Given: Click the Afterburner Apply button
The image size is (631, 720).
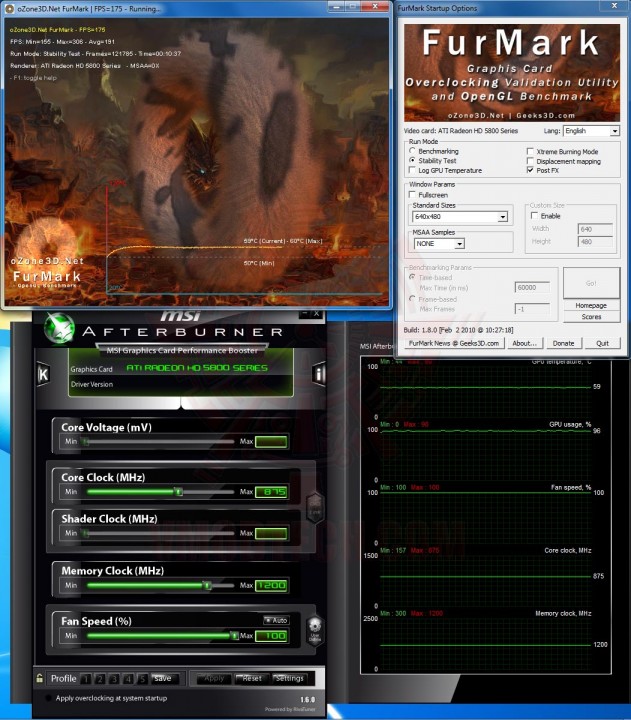Looking at the screenshot, I should (x=214, y=678).
